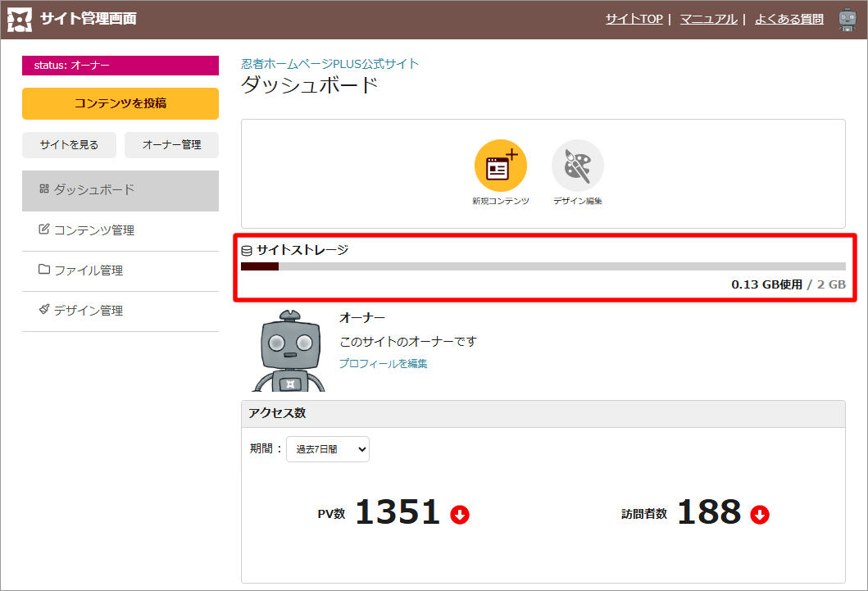Go to ファイル管理 in the sidebar

tap(120, 270)
